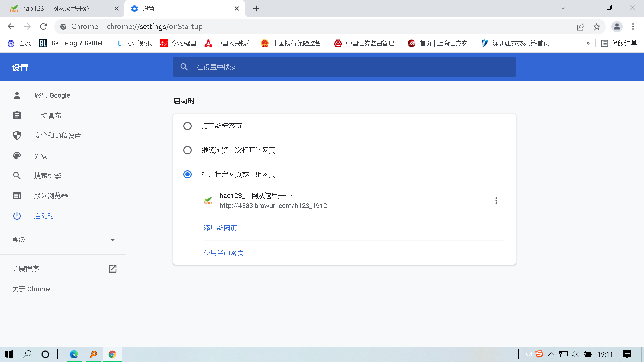The height and width of the screenshot is (362, 644).
Task: Close the hao123 tab
Action: [x=117, y=9]
